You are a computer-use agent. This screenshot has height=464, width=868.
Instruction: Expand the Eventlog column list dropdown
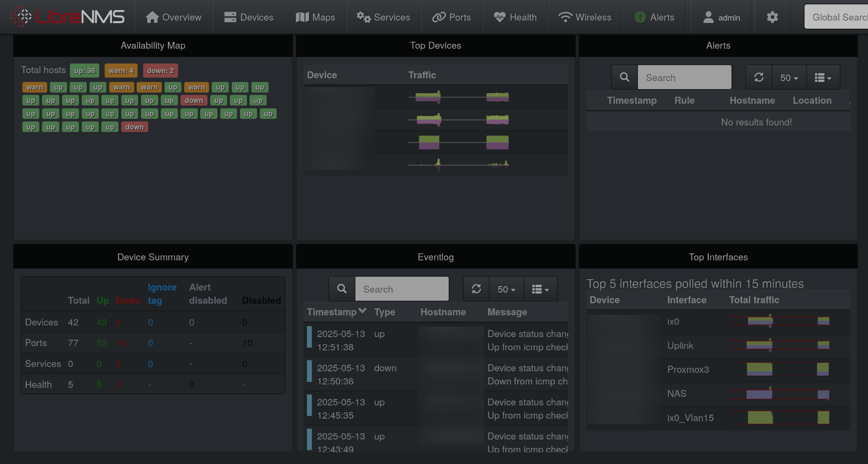click(x=540, y=289)
